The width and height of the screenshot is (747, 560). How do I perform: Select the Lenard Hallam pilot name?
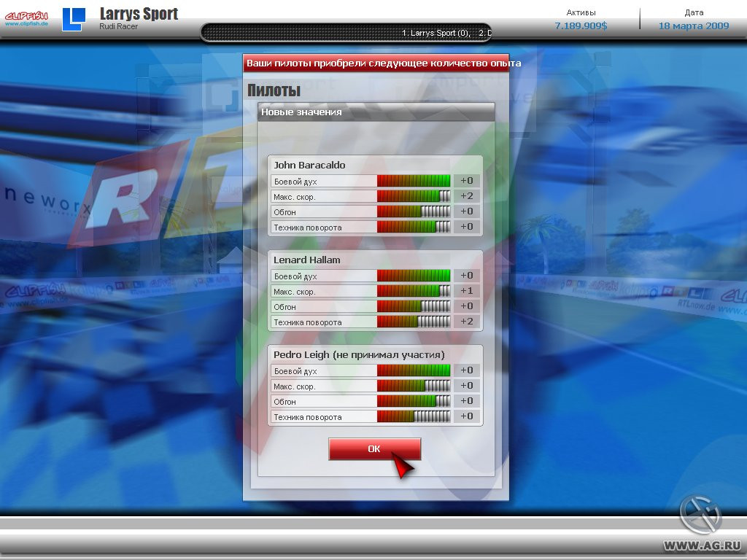[307, 260]
